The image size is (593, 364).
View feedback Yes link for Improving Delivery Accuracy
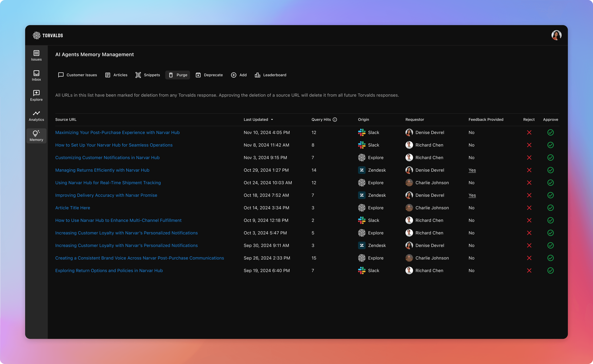point(472,195)
